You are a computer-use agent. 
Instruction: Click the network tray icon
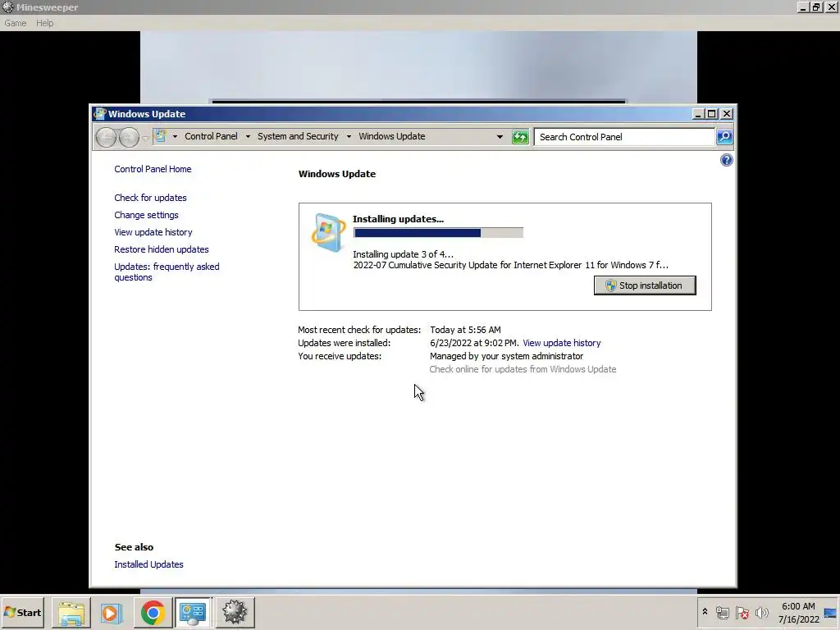click(723, 613)
